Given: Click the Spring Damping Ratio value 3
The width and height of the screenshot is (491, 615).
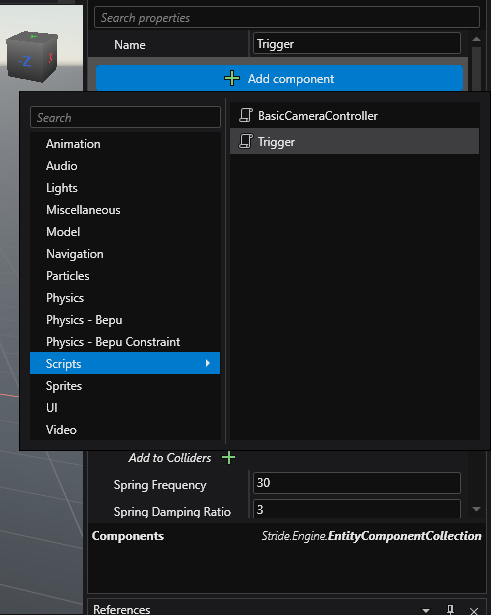Looking at the screenshot, I should tap(356, 509).
